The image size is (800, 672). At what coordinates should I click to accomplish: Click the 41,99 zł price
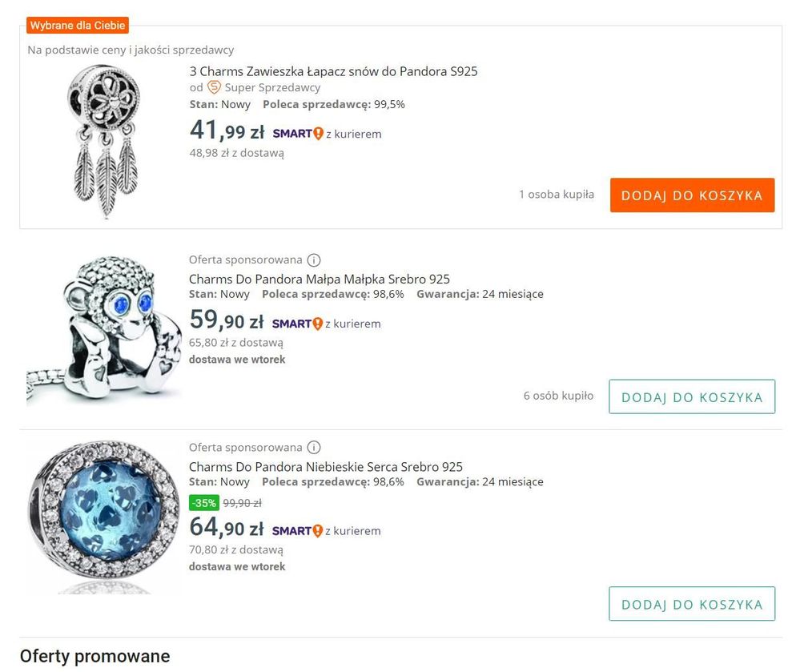coord(227,130)
